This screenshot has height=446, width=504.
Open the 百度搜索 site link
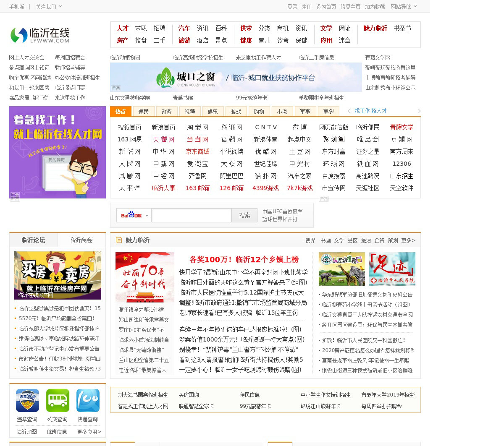(x=333, y=176)
